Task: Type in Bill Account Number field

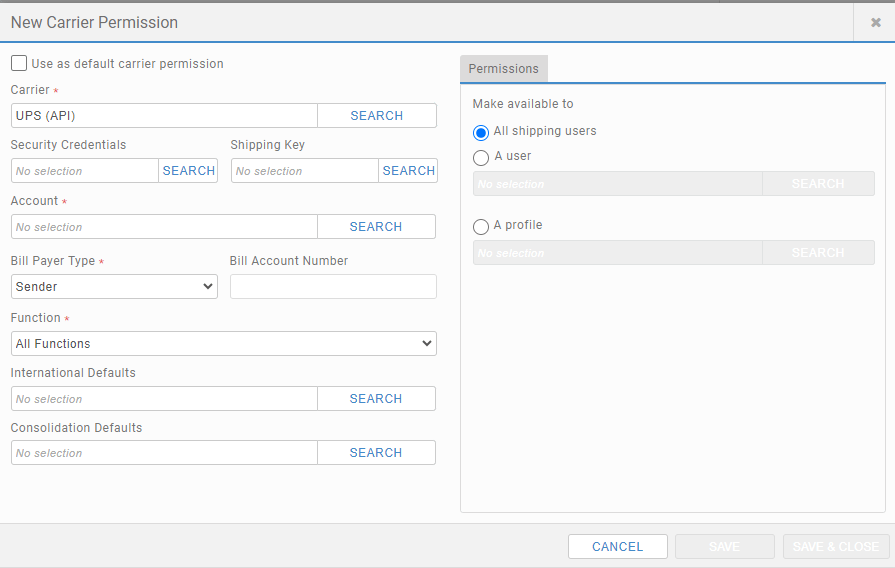Action: [333, 287]
